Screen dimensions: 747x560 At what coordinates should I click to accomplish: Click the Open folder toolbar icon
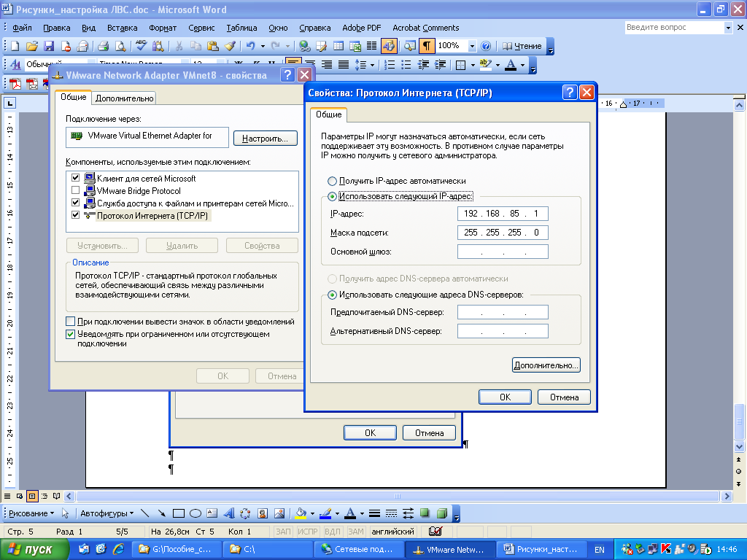pos(31,46)
